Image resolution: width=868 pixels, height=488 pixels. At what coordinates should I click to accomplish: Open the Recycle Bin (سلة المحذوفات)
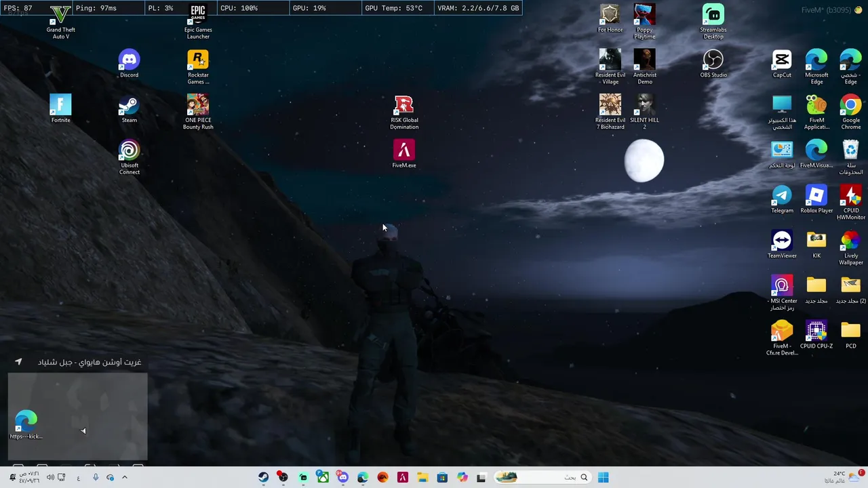[850, 157]
